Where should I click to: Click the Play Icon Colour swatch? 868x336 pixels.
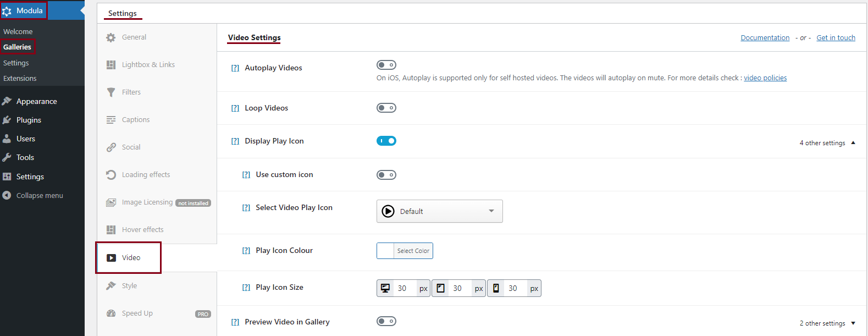coord(385,251)
